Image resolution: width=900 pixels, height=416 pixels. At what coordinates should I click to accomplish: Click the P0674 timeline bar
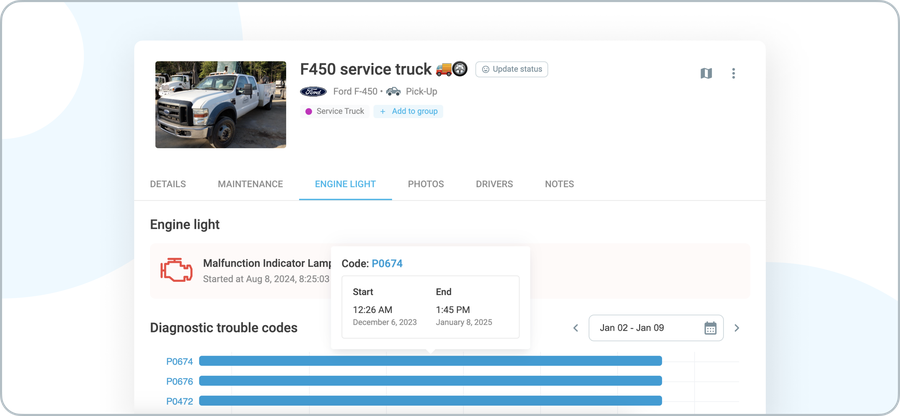(x=430, y=361)
